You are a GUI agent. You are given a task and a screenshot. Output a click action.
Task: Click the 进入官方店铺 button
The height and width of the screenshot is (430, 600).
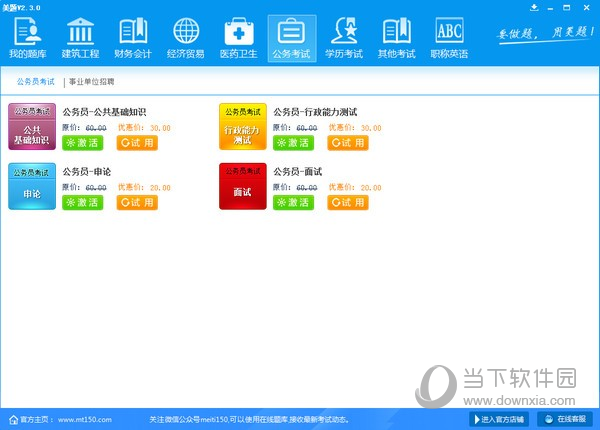point(499,419)
